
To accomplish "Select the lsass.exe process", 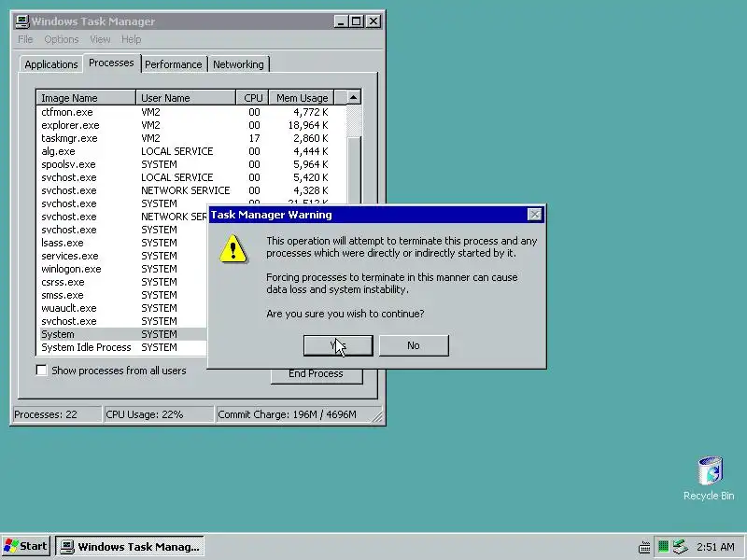I will 122,243.
